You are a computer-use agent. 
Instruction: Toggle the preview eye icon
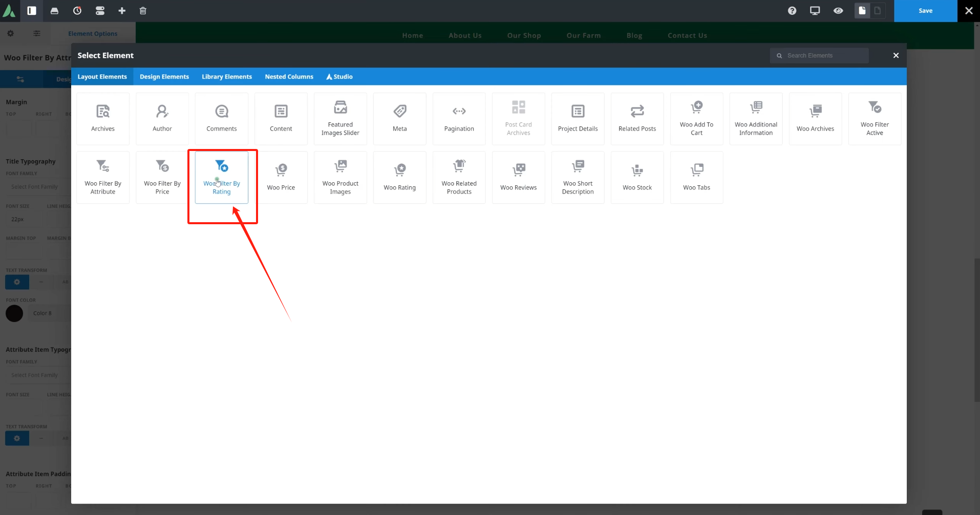pos(838,11)
